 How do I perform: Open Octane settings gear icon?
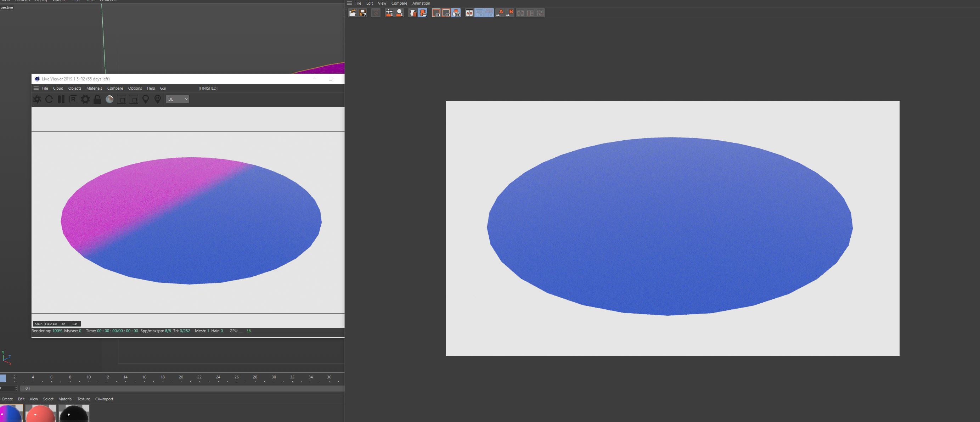(85, 99)
